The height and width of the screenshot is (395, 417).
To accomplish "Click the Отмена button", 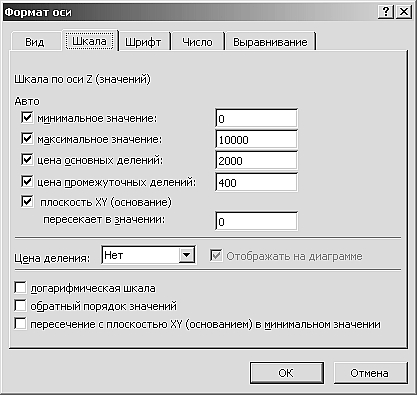I will pos(370,373).
